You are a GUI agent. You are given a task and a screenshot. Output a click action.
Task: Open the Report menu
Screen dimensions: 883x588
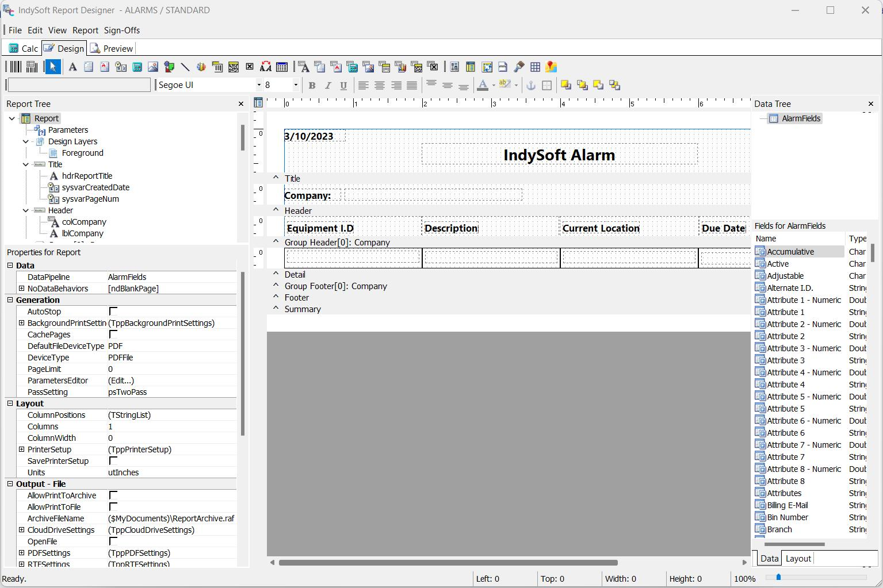coord(85,30)
